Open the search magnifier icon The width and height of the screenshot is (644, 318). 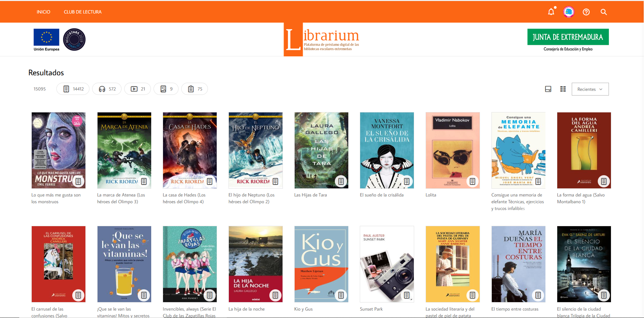coord(604,12)
